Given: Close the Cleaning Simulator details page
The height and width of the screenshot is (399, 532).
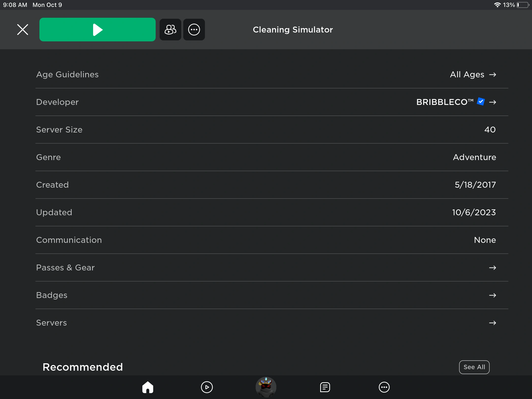Looking at the screenshot, I should coord(23,30).
